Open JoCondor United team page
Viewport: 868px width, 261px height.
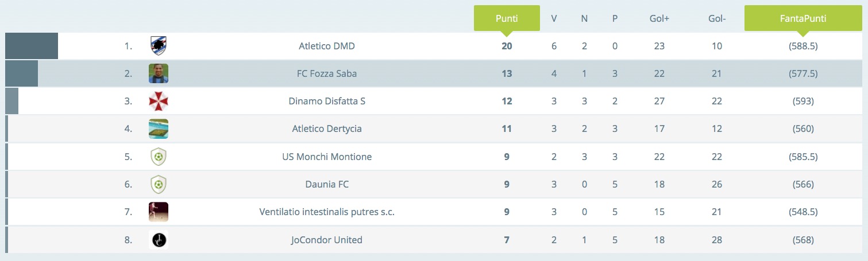click(x=327, y=240)
